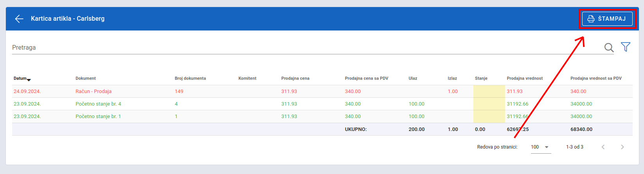This screenshot has height=174, width=644.
Task: Click Izlaz value 1.00 in sale row
Action: 453,91
